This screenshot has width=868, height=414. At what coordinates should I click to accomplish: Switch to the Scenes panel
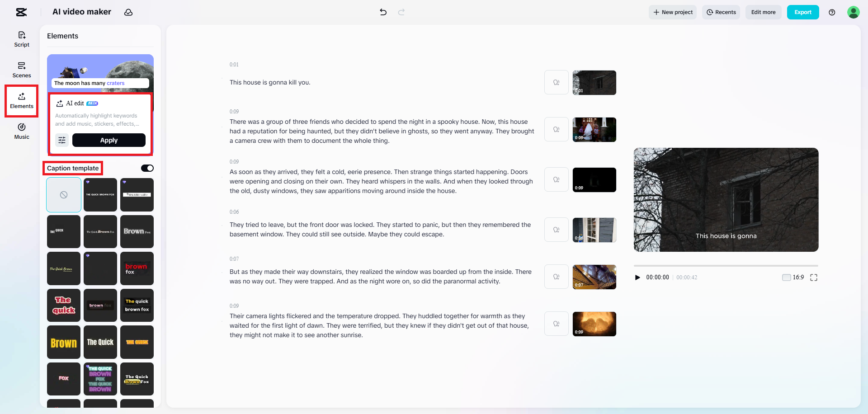[x=21, y=70]
